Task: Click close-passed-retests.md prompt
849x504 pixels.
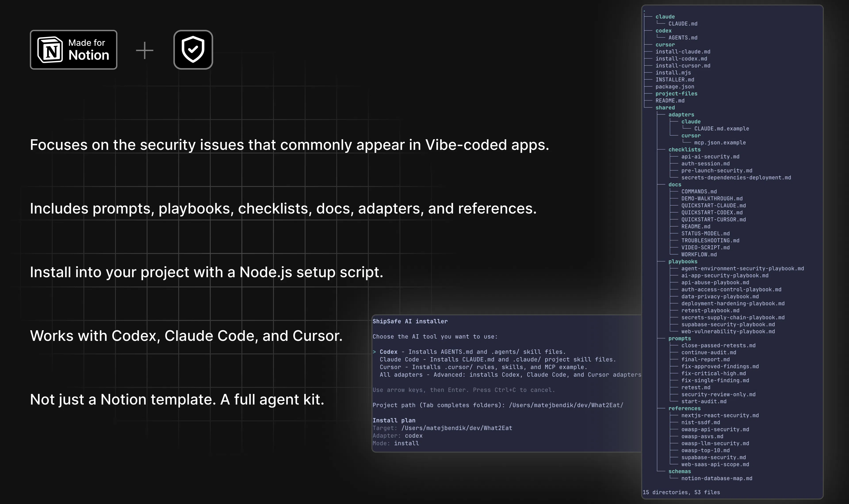Action: click(718, 346)
